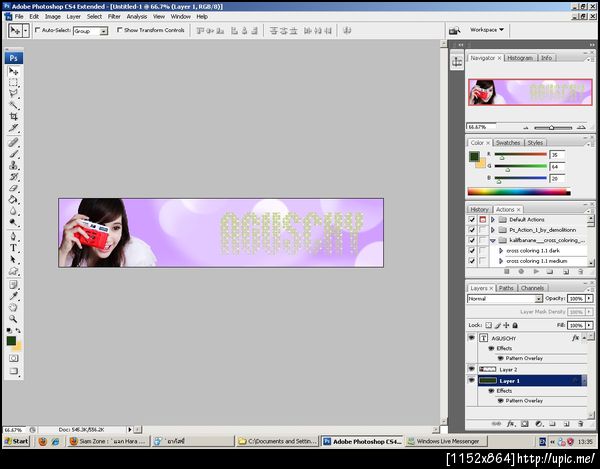Toggle checkmark for cross coloring 1.1 medium

point(472,261)
